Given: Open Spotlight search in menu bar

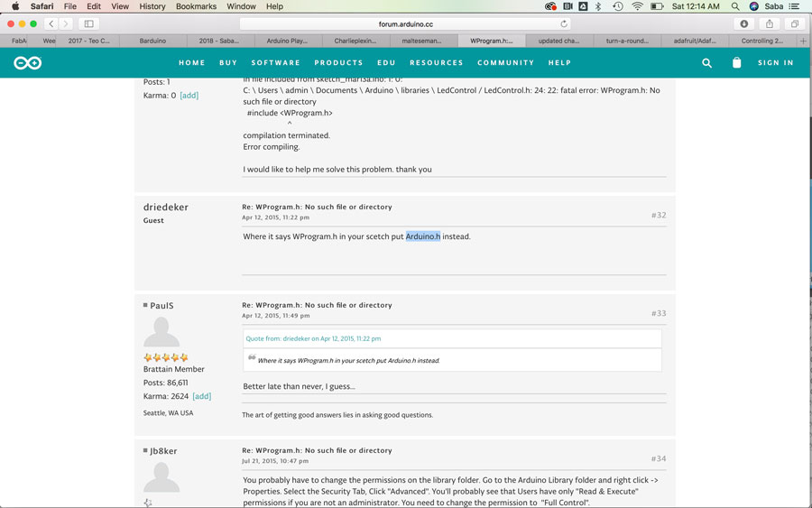Looking at the screenshot, I should click(735, 6).
